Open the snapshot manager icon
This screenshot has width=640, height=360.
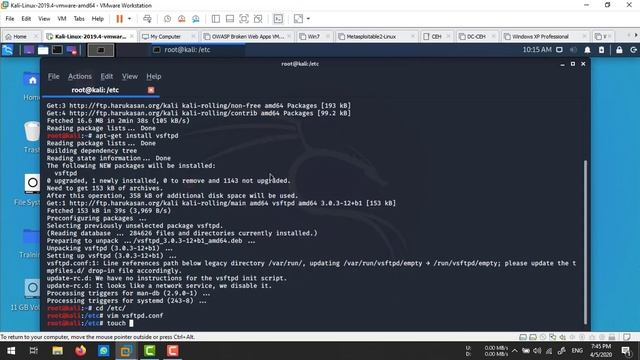[x=196, y=19]
